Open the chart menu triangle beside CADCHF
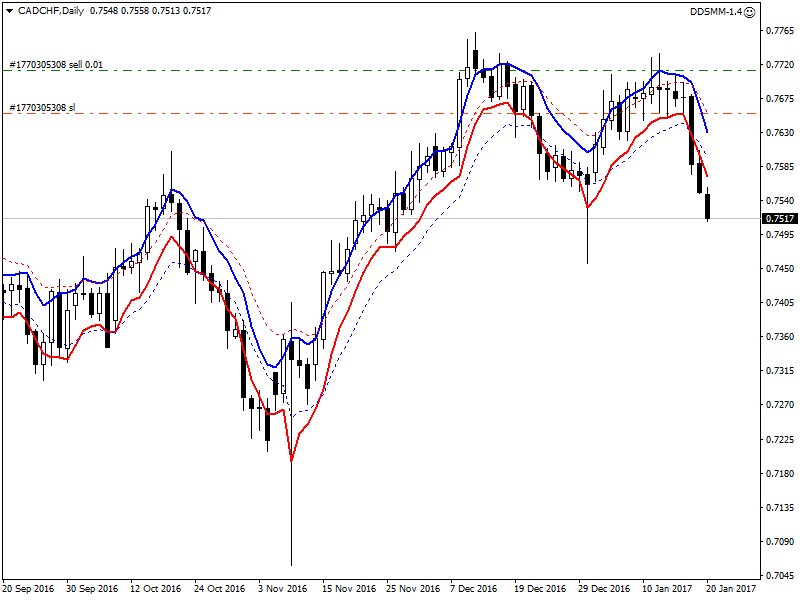The image size is (800, 600). tap(9, 11)
